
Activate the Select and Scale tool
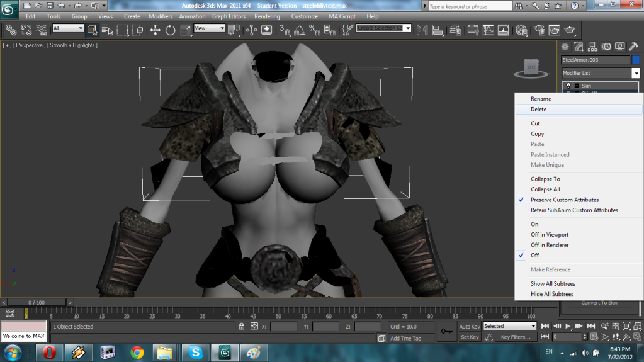point(186,30)
